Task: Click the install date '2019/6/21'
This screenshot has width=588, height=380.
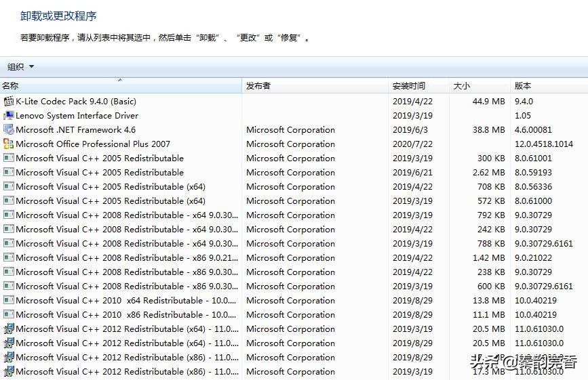Action: pyautogui.click(x=412, y=172)
